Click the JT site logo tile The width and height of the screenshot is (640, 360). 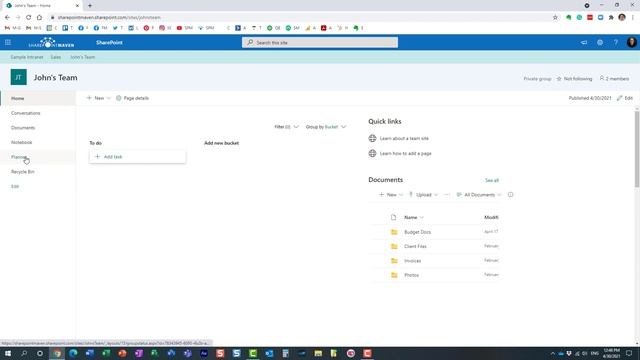click(18, 77)
